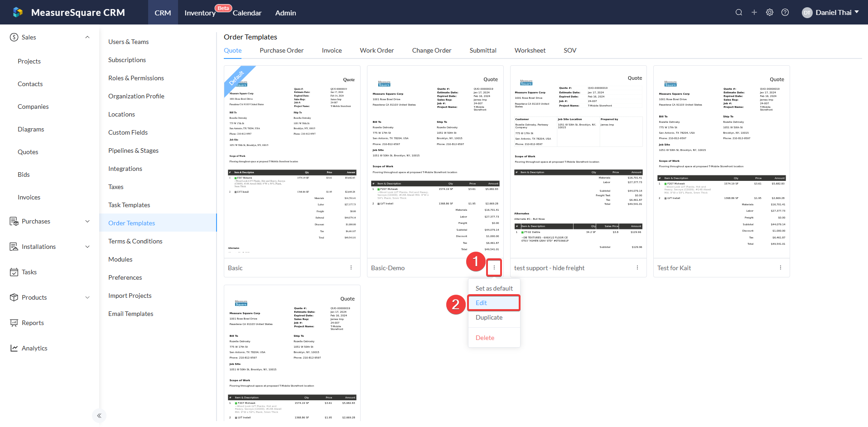Switch to the Work Order tab
868x427 pixels.
click(377, 50)
